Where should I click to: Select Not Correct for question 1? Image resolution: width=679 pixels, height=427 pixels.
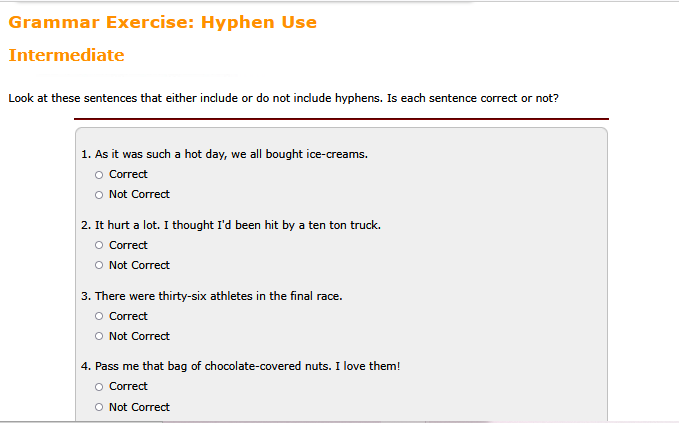99,195
